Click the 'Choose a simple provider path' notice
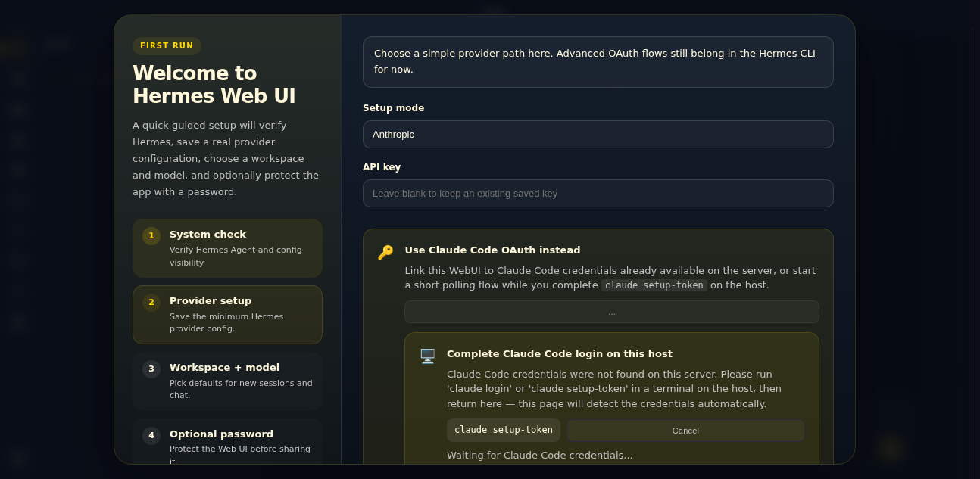Image resolution: width=980 pixels, height=479 pixels. (598, 61)
